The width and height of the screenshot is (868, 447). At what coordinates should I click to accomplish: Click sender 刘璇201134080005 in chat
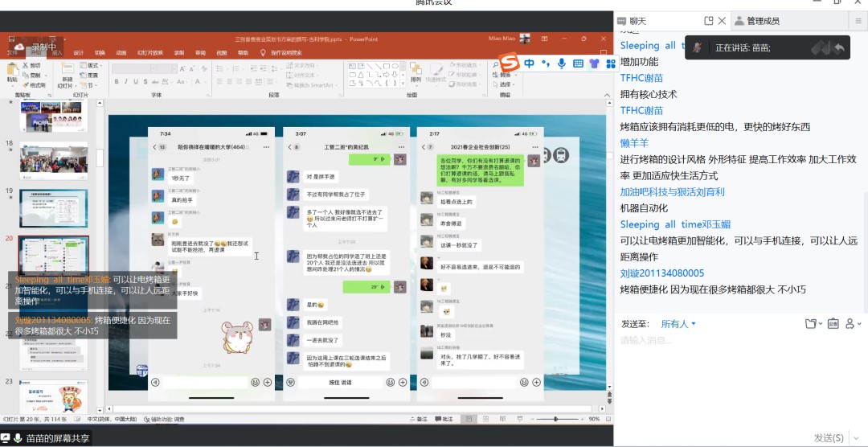pos(662,273)
